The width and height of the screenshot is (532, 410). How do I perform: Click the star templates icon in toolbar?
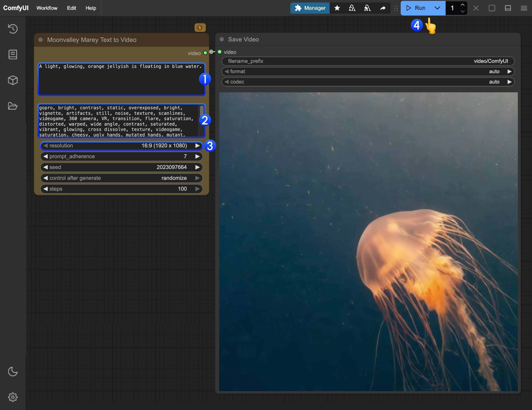(x=337, y=8)
